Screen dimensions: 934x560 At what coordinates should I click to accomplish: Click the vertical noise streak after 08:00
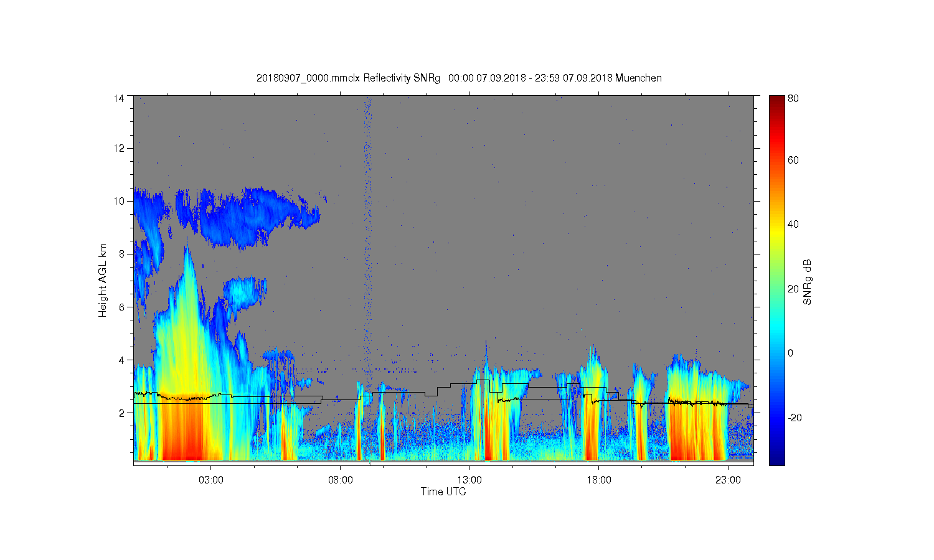368,249
